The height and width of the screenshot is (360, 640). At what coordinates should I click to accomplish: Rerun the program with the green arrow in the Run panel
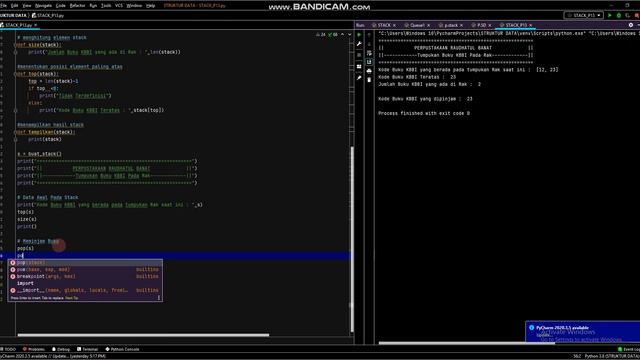click(359, 35)
